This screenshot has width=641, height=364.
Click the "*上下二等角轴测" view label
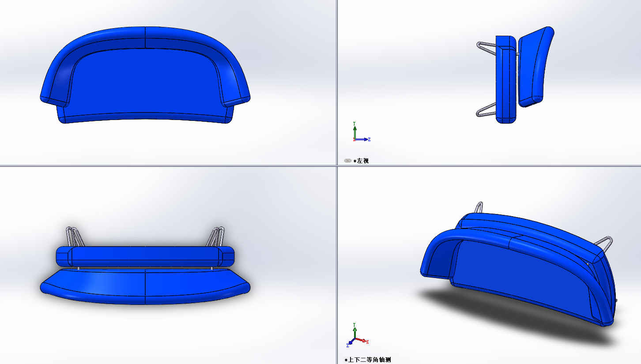point(368,360)
